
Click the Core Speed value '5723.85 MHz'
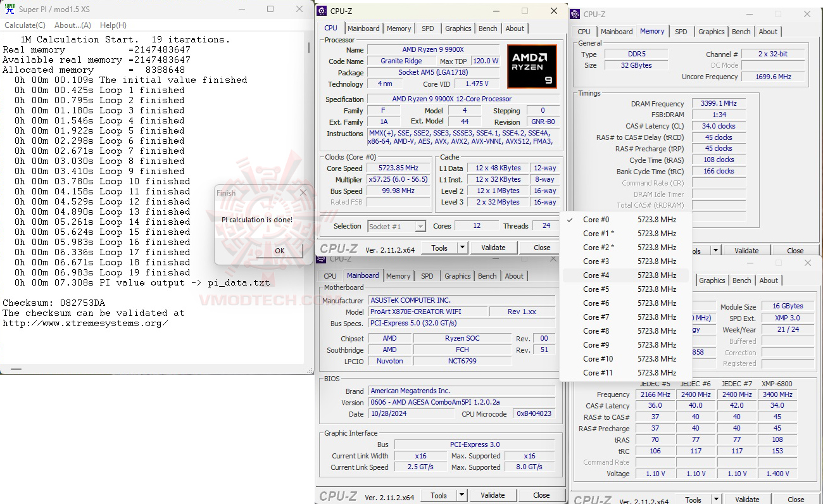pos(398,168)
